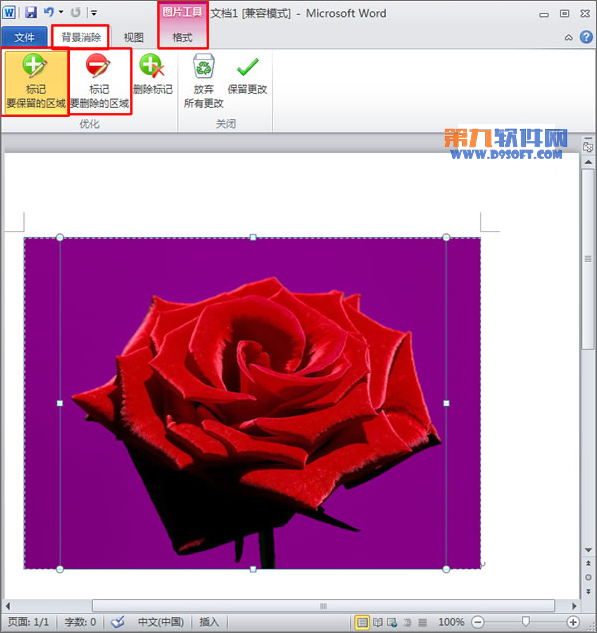The image size is (597, 633).
Task: Click the top-center marquee handle
Action: (x=253, y=237)
